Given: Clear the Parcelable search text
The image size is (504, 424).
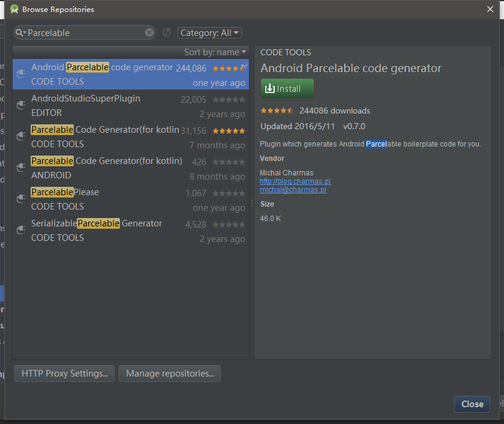Looking at the screenshot, I should pyautogui.click(x=149, y=33).
